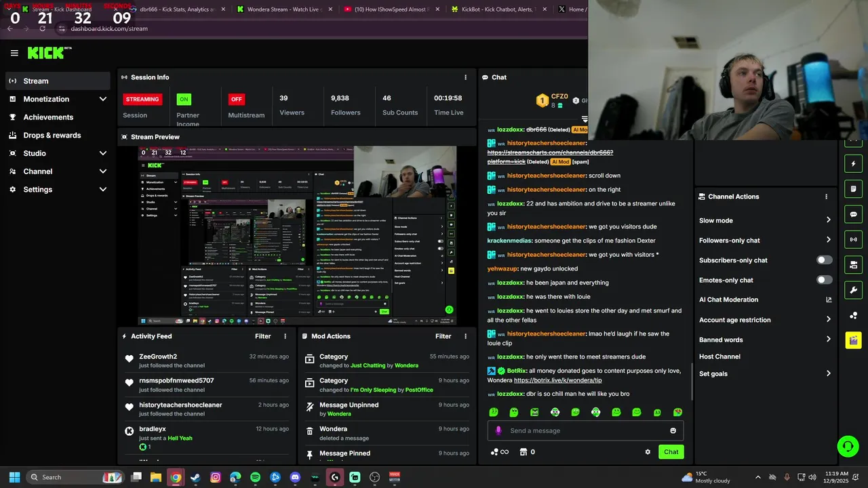Click the Windows taskbar Search box

pyautogui.click(x=75, y=477)
